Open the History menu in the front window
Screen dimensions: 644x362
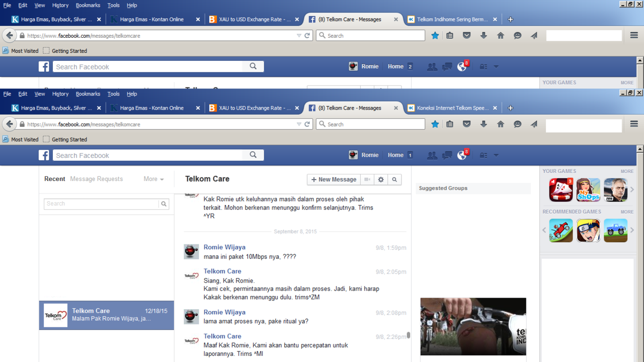click(x=60, y=94)
